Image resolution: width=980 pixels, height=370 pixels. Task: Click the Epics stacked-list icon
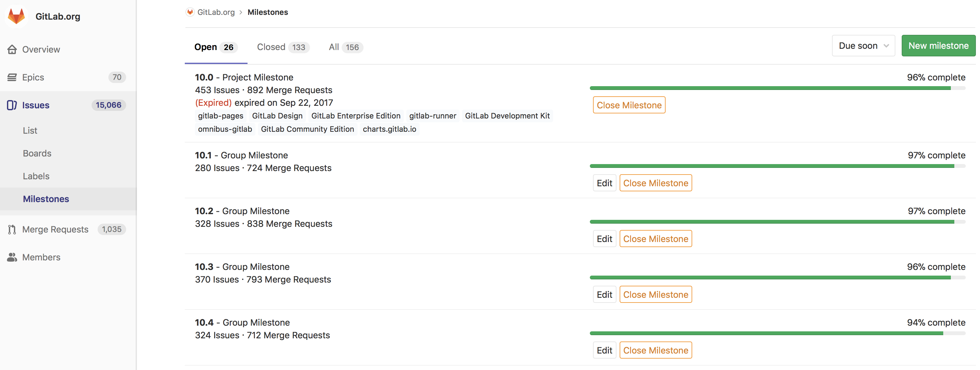[12, 77]
